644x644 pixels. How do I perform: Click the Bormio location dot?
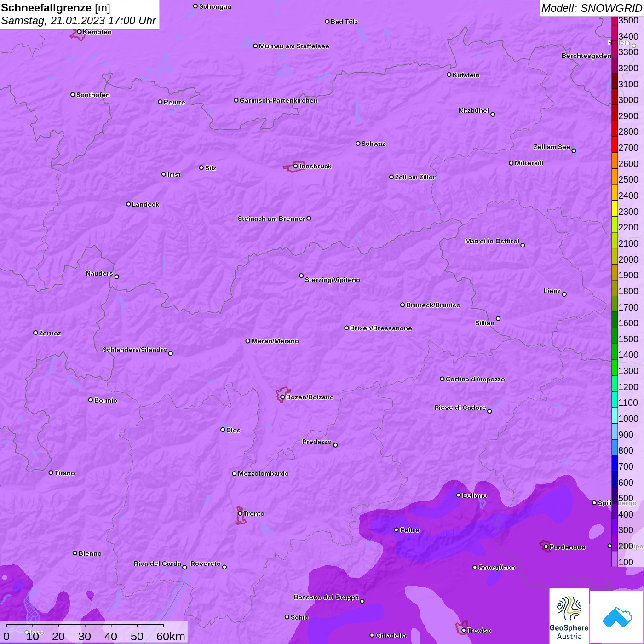point(91,400)
